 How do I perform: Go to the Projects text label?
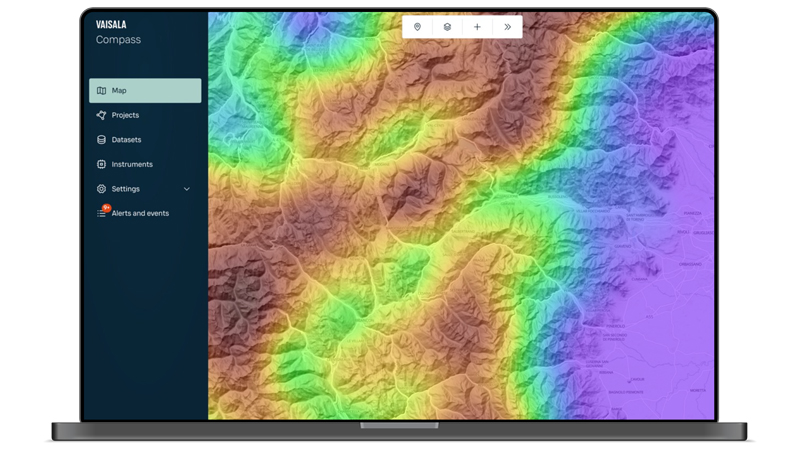click(125, 115)
